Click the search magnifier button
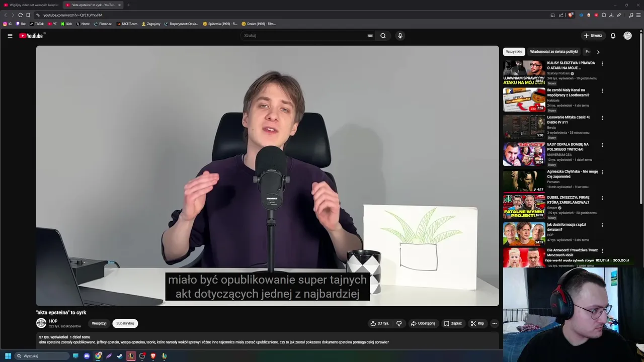 tap(383, 36)
